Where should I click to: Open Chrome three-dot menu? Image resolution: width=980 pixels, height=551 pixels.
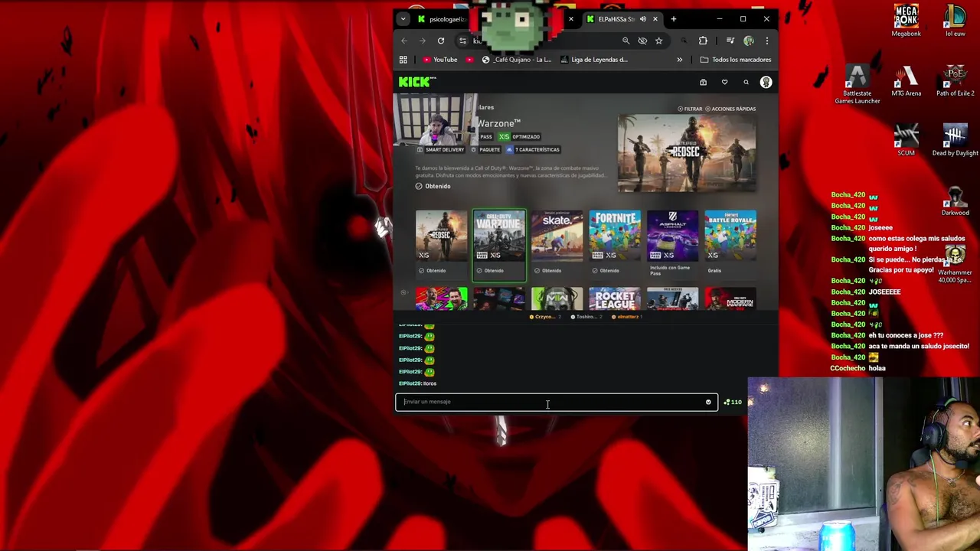(x=766, y=41)
